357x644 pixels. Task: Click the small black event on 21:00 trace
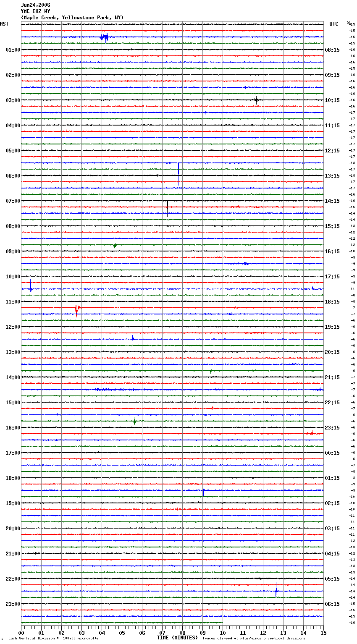[x=35, y=553]
